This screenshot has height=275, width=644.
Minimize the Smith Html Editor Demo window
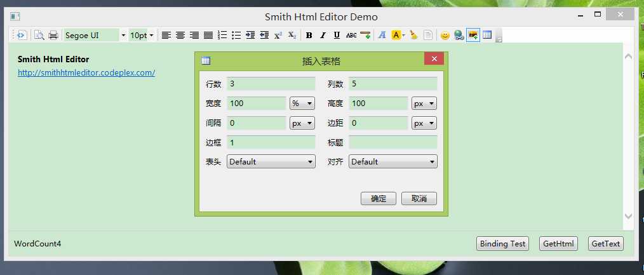click(x=580, y=15)
